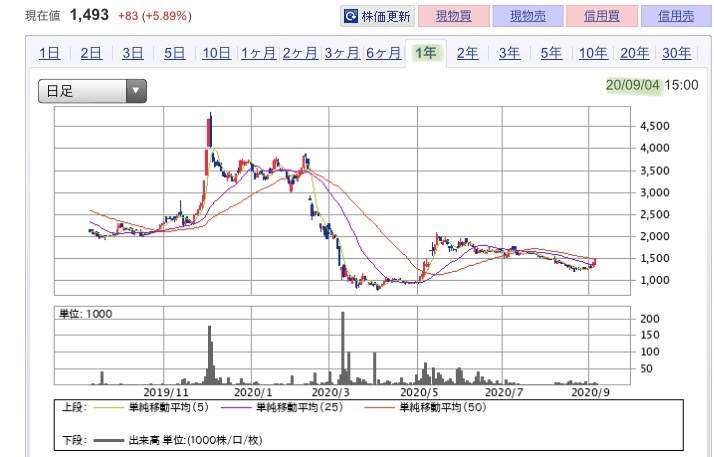Show the 10年 chart range

pos(593,53)
